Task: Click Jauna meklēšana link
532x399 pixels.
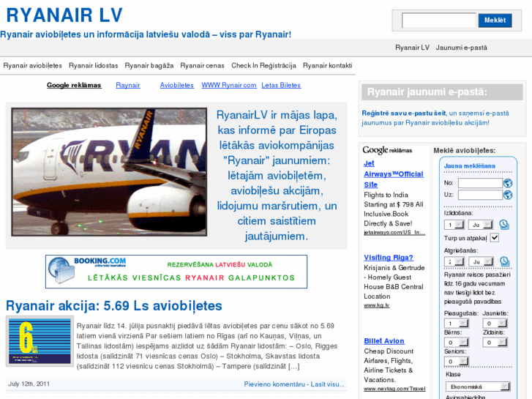Action: pyautogui.click(x=470, y=166)
